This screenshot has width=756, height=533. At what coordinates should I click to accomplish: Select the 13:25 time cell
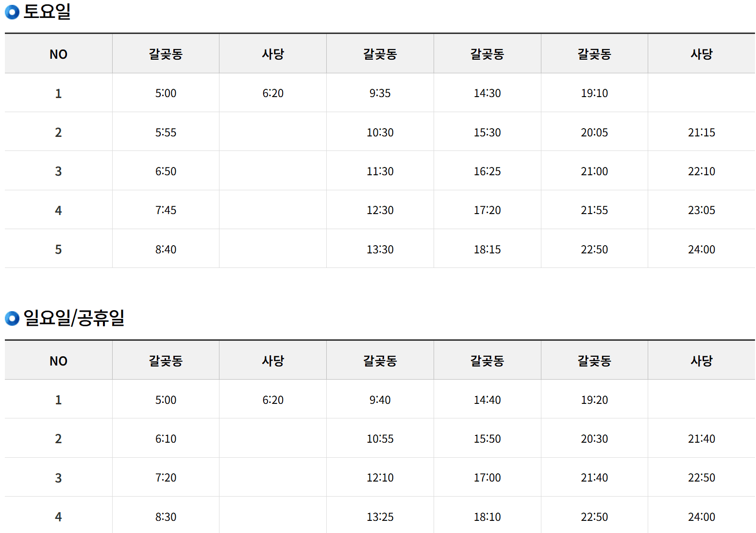click(380, 517)
